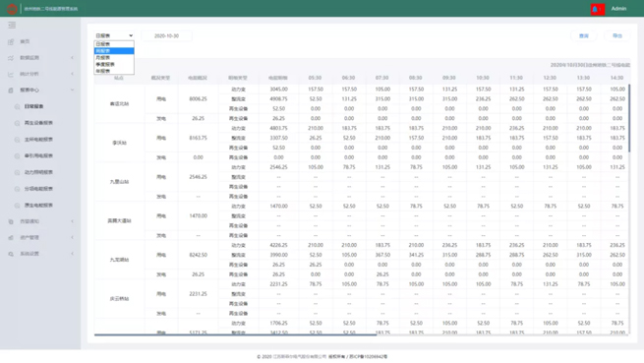Image resolution: width=644 pixels, height=363 pixels.
Task: Click the 14:30 column header
Action: tap(616, 78)
